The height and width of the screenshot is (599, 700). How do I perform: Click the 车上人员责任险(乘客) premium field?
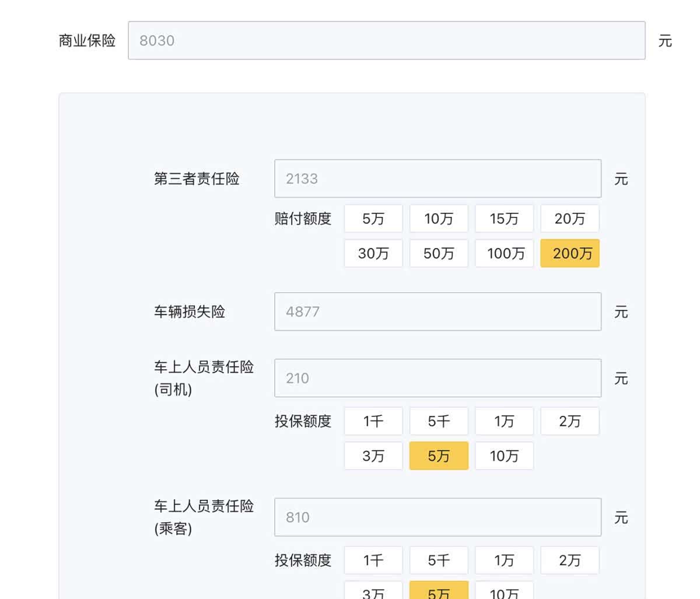[437, 517]
